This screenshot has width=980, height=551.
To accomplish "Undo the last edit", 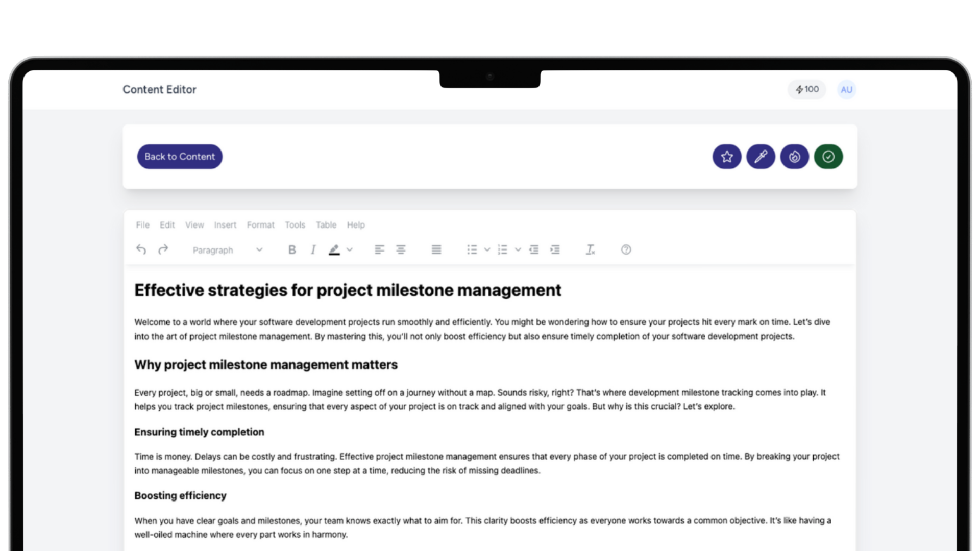I will 141,249.
